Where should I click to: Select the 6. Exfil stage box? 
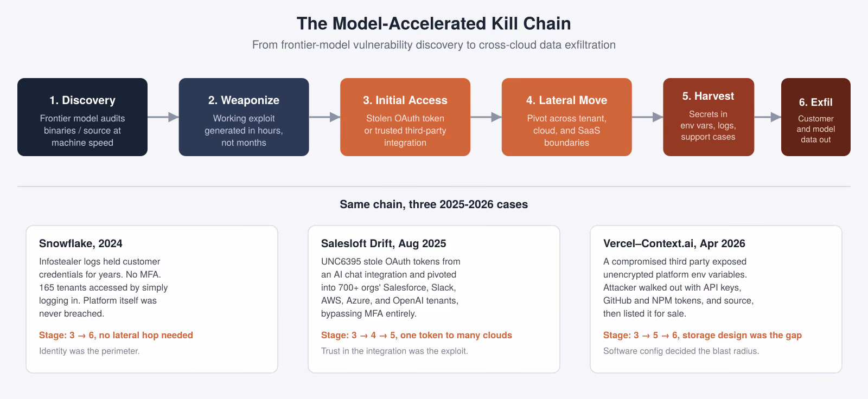click(816, 117)
